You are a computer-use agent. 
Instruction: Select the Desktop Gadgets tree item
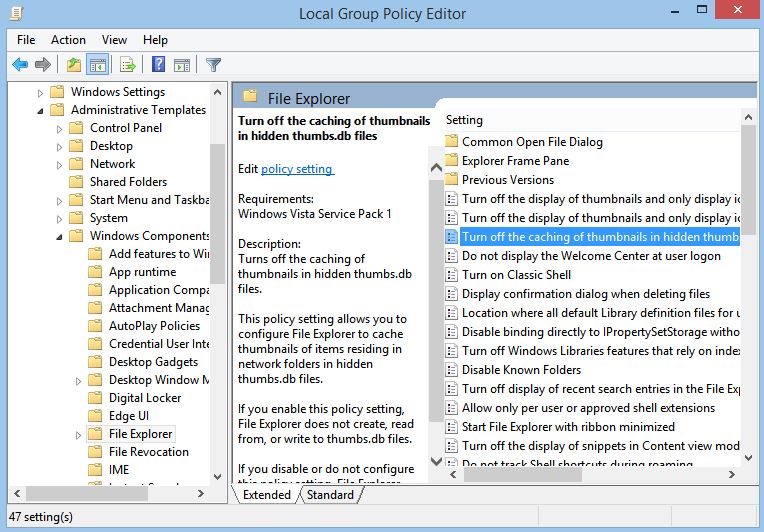tap(153, 362)
